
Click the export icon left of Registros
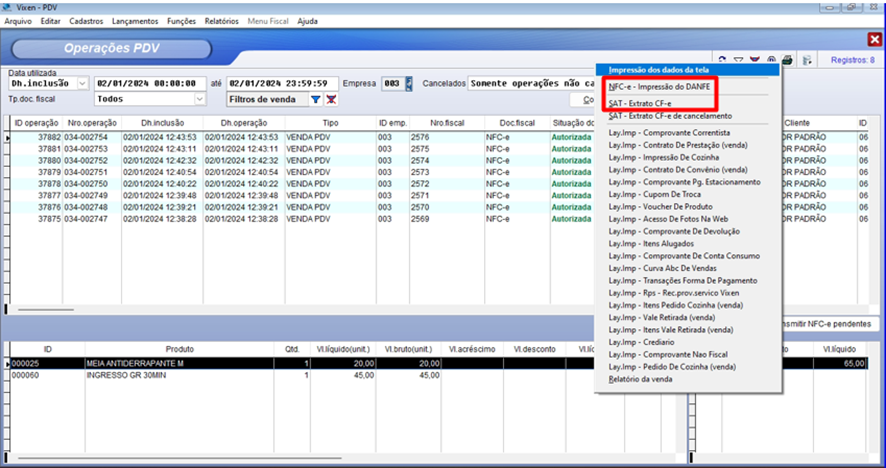click(808, 61)
